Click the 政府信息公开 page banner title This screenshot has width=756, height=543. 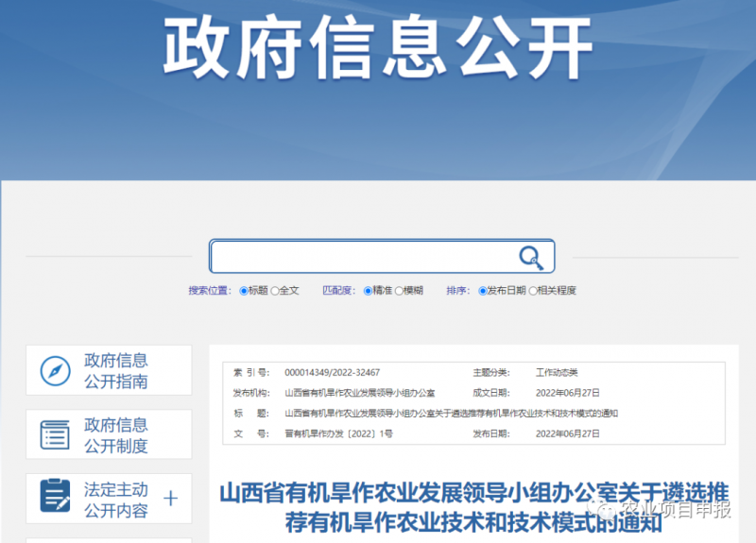coord(377,47)
